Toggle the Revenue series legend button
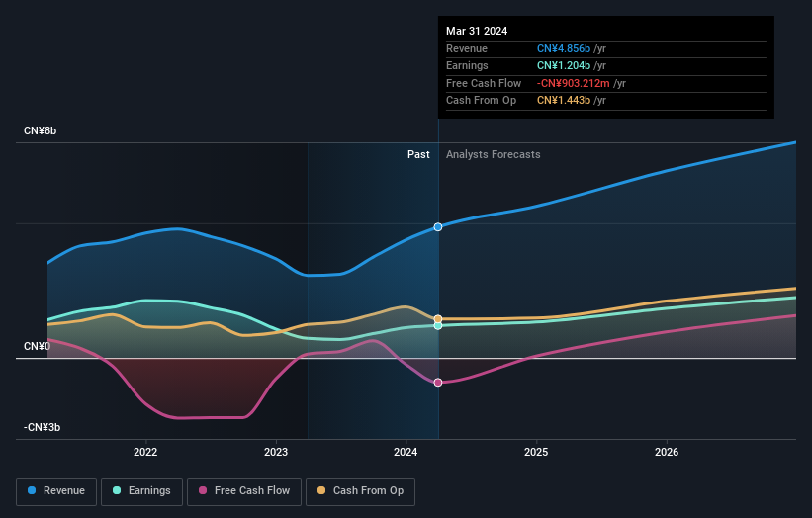Image resolution: width=812 pixels, height=518 pixels. [x=56, y=491]
